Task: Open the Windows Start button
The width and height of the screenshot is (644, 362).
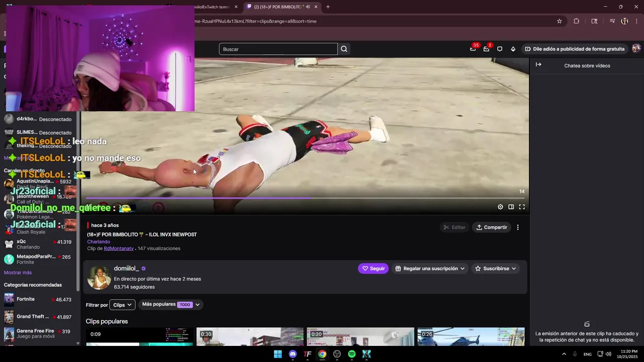Action: [278, 354]
